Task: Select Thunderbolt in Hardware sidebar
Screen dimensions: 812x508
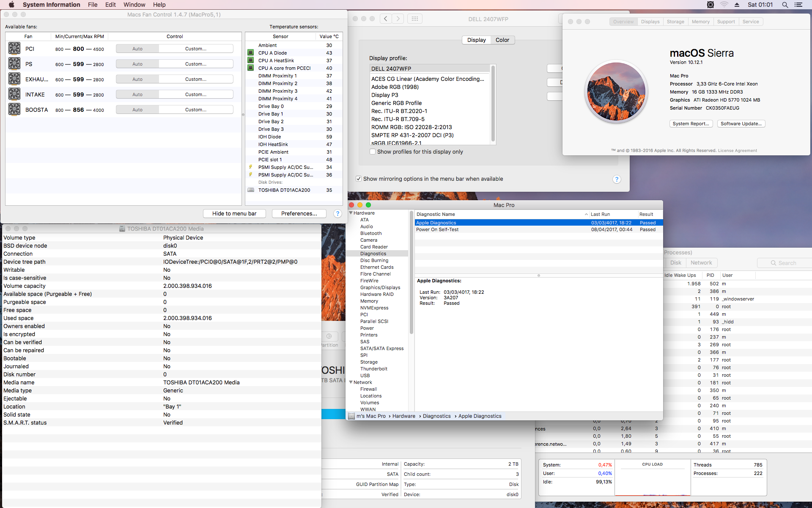Action: click(377, 369)
